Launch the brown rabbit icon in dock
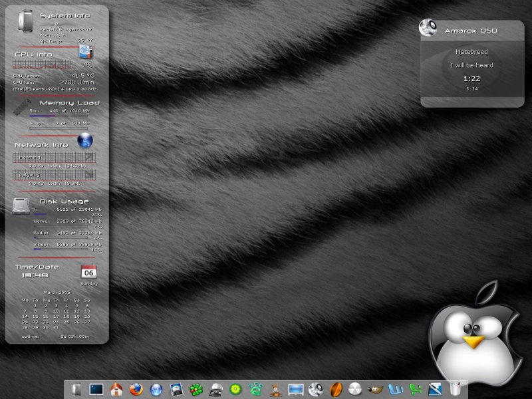Screen dimensions: 532x399 (275, 390)
